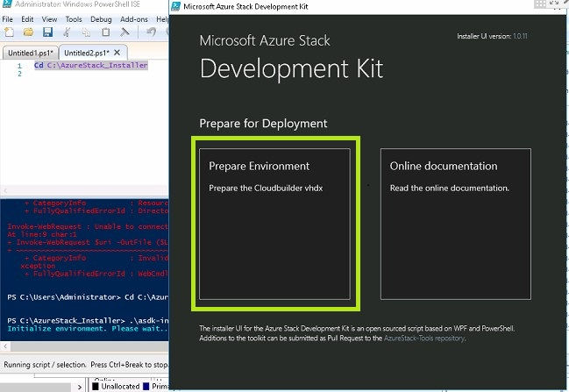
Task: Click Paste clipboard icon in ISE toolbar
Action: (x=105, y=32)
